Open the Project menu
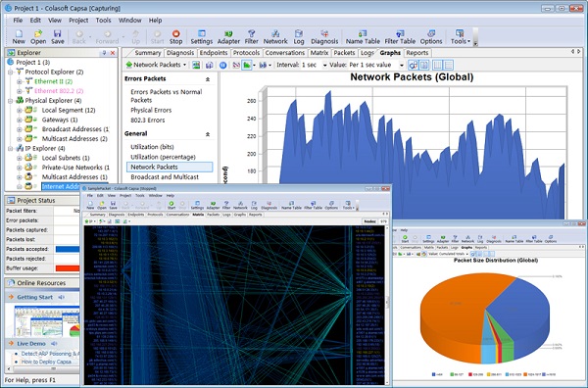Image resolution: width=588 pixels, height=388 pixels. pyautogui.click(x=78, y=21)
